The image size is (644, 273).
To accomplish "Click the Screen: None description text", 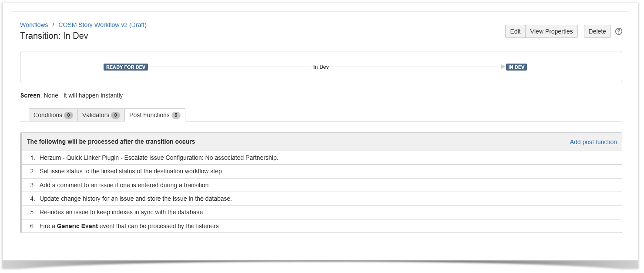I will tap(72, 95).
